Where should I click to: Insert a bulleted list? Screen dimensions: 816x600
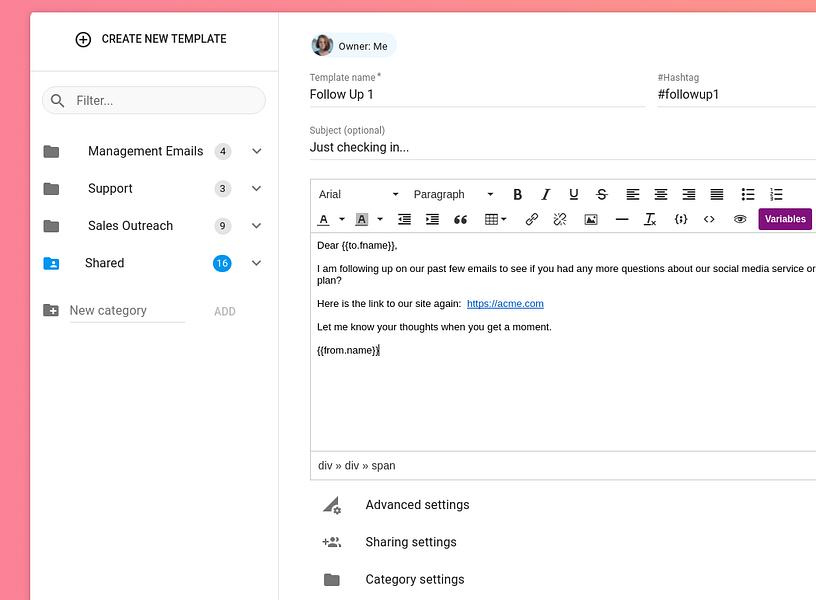point(748,195)
